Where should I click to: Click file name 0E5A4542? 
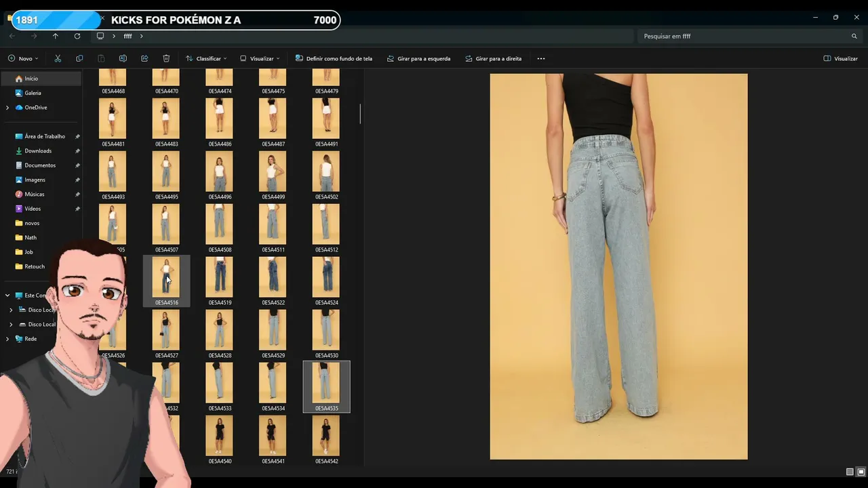tap(326, 462)
